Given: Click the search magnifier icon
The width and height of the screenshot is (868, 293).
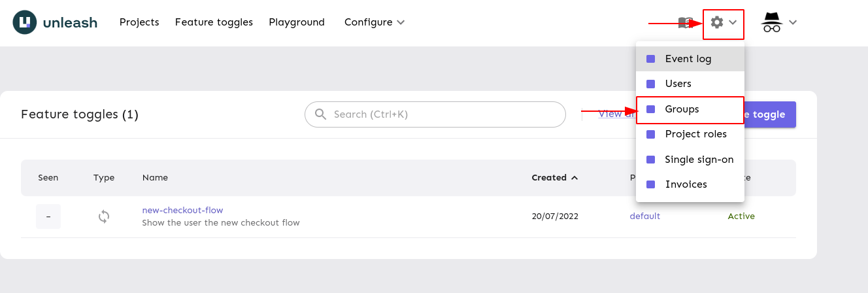Looking at the screenshot, I should 320,114.
